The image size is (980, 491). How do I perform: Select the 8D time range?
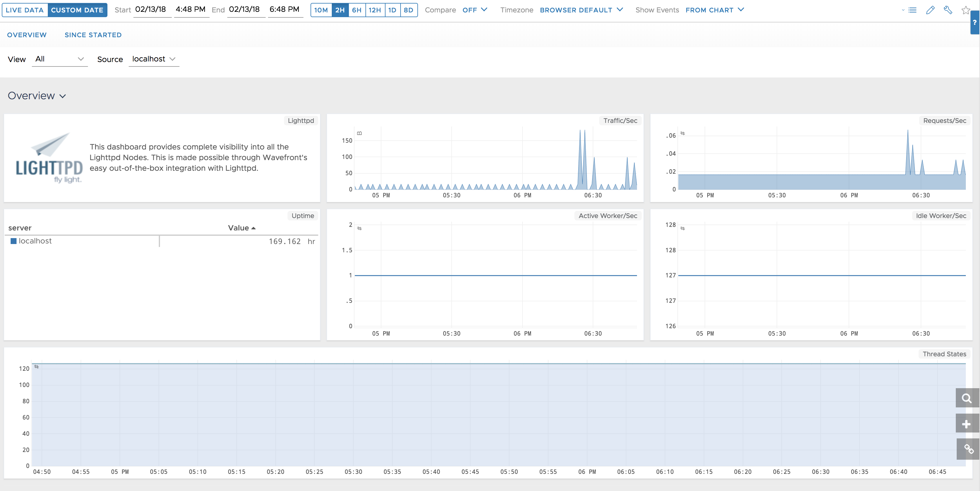pyautogui.click(x=409, y=10)
